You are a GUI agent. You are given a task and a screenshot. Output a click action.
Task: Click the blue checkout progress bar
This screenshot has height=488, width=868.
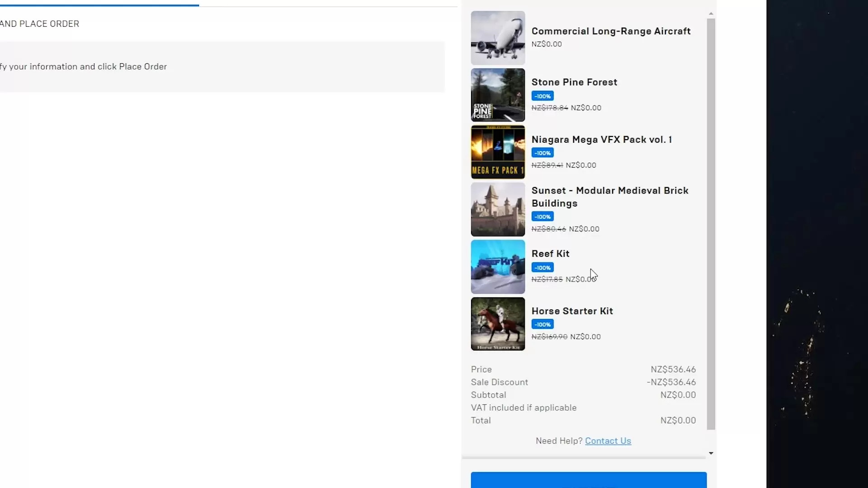click(99, 5)
